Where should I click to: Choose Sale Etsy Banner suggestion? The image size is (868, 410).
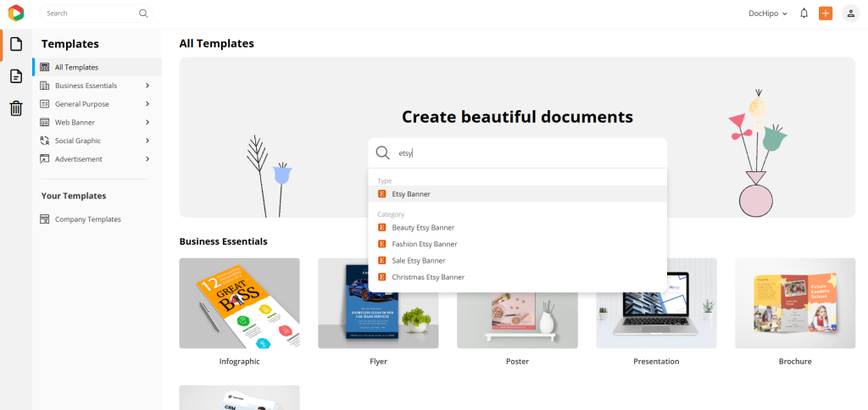click(x=518, y=260)
